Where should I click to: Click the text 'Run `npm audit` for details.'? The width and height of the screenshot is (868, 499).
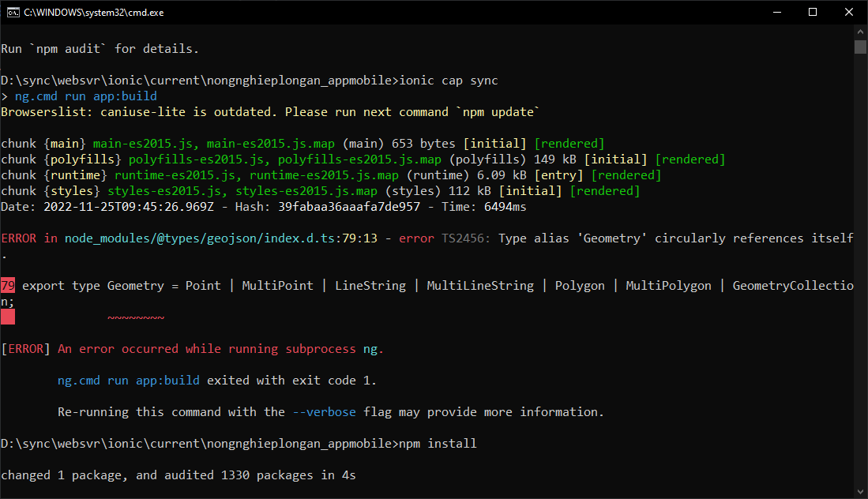[x=100, y=49]
